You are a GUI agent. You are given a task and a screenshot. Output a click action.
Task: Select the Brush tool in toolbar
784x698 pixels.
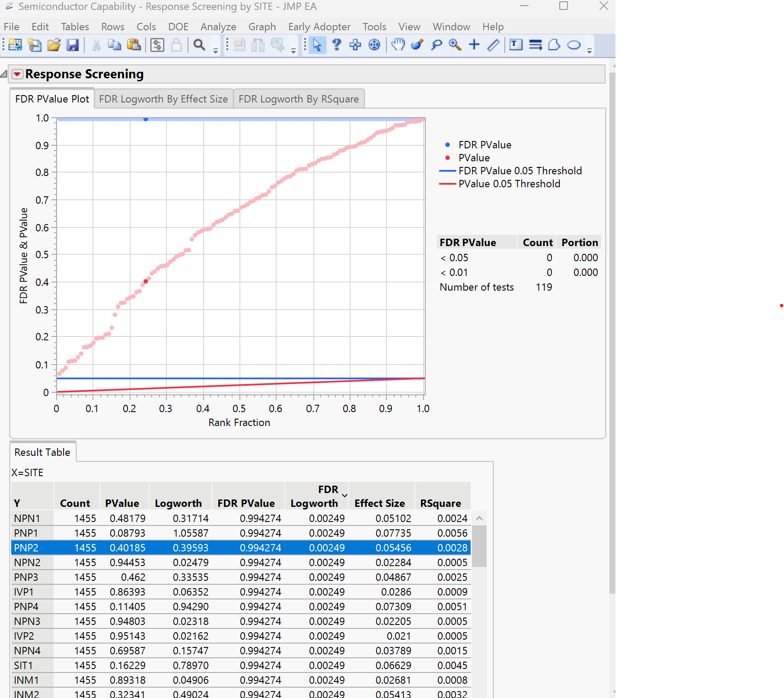(x=417, y=45)
